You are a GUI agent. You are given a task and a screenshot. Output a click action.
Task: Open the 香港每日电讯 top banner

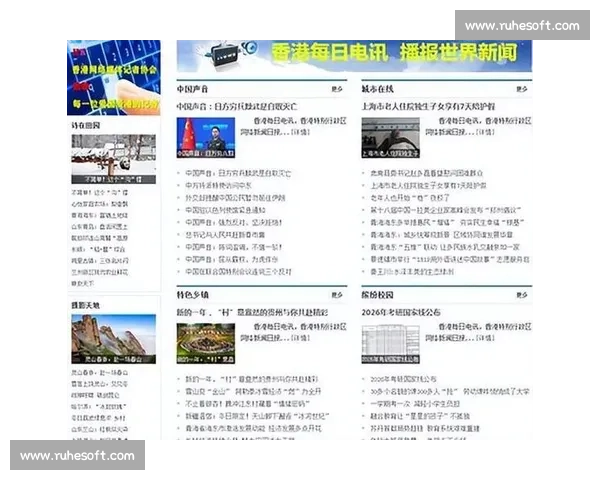pos(354,56)
